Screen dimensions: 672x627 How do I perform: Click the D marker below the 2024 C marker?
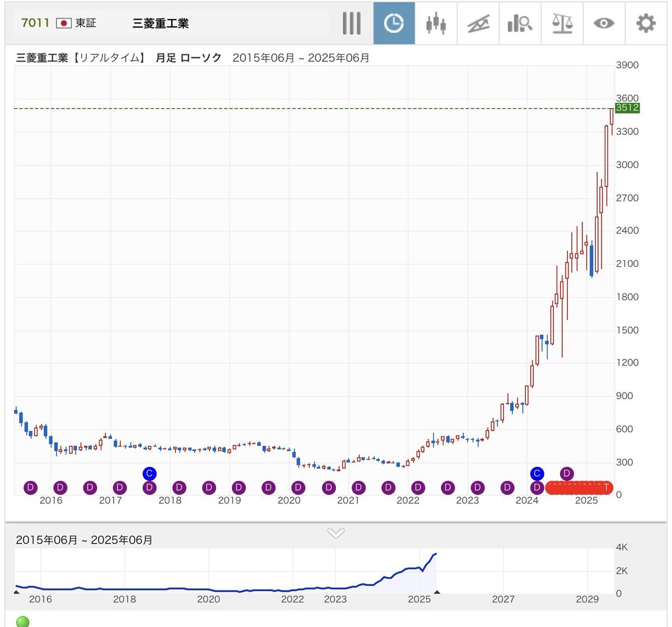(x=537, y=488)
